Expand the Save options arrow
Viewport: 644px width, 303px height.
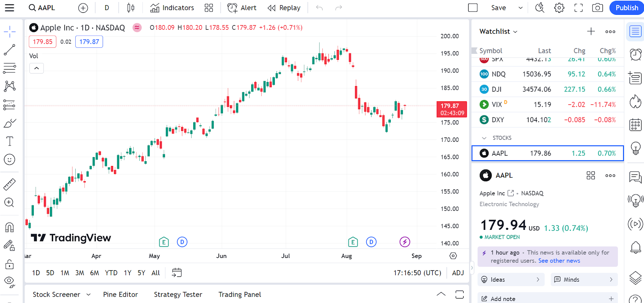pos(520,8)
